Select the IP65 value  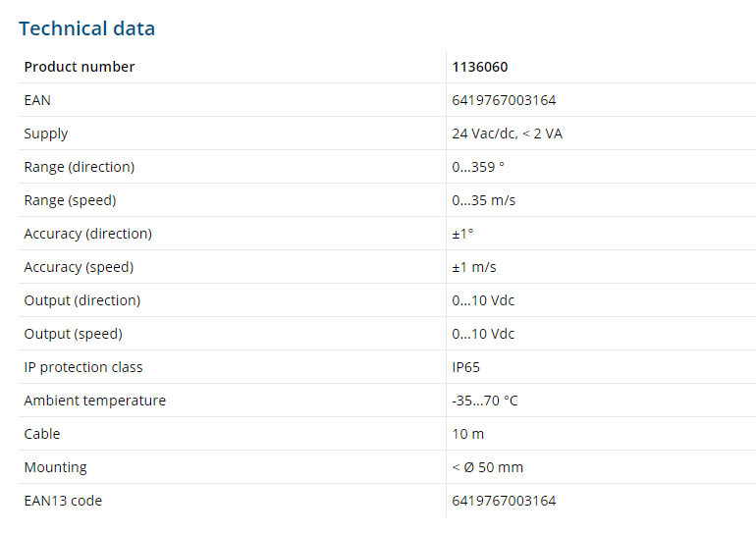(x=466, y=367)
